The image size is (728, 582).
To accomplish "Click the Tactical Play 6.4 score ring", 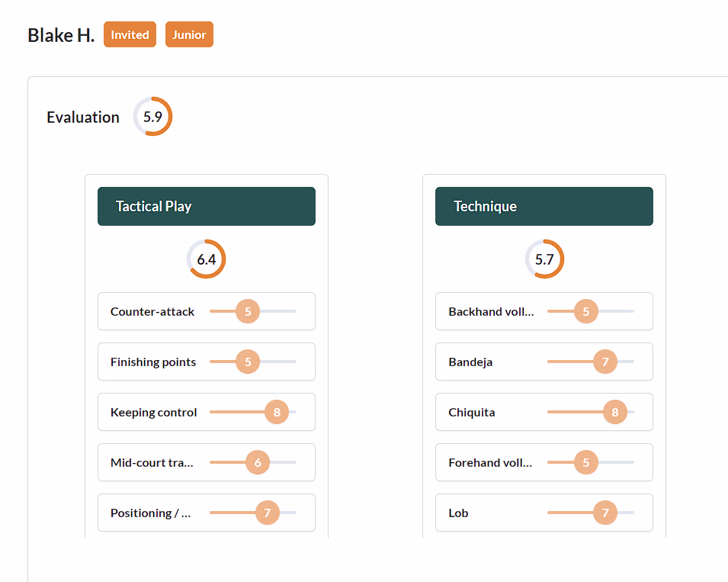I will pyautogui.click(x=206, y=259).
